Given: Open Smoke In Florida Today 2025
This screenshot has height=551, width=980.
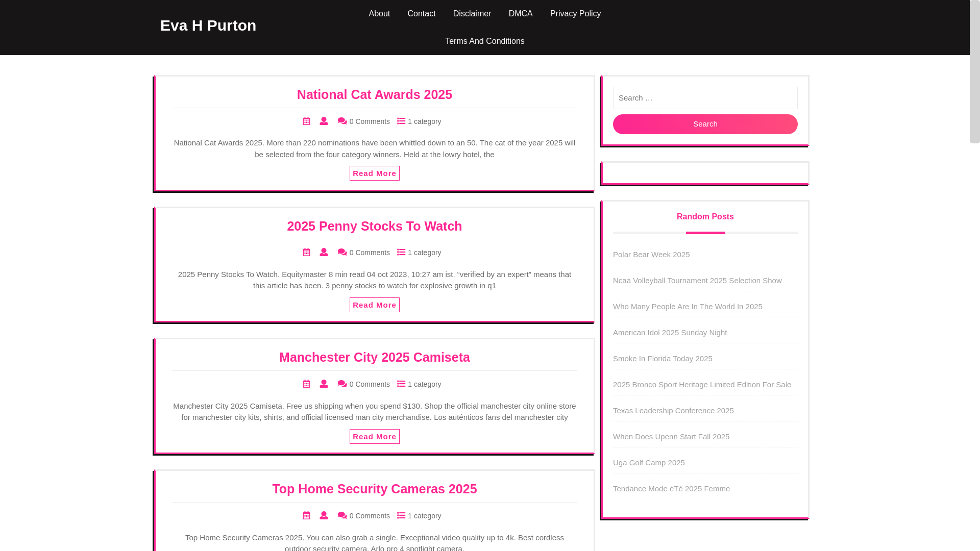Looking at the screenshot, I should [663, 359].
